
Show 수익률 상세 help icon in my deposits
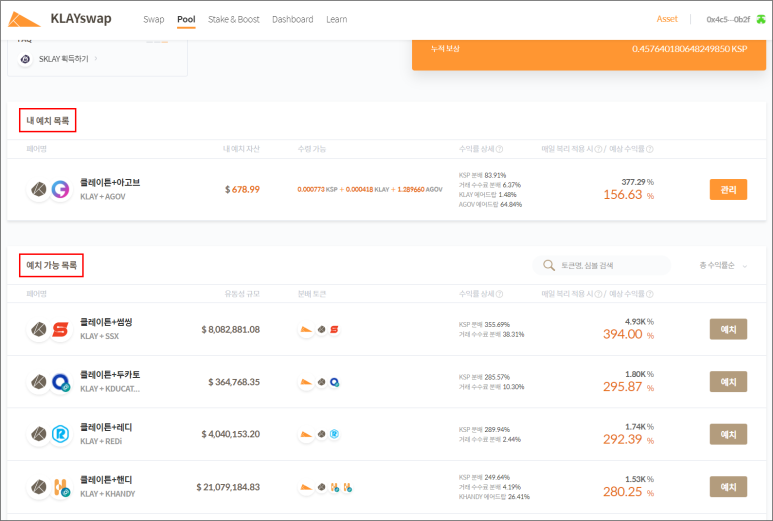(499, 149)
